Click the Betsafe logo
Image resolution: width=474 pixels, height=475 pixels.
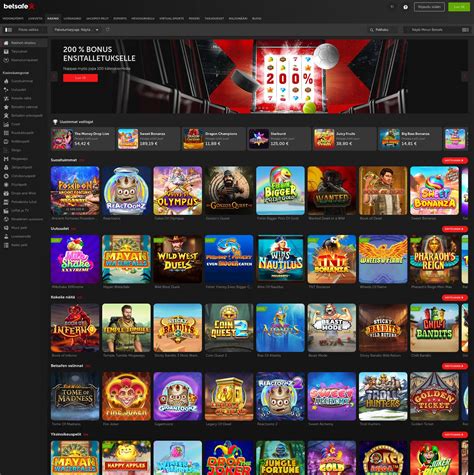[x=19, y=6]
